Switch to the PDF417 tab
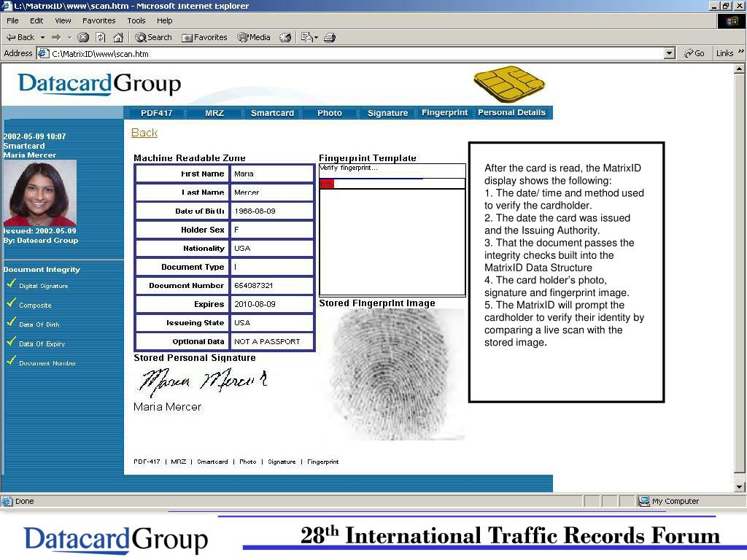This screenshot has height=560, width=747. [x=156, y=113]
